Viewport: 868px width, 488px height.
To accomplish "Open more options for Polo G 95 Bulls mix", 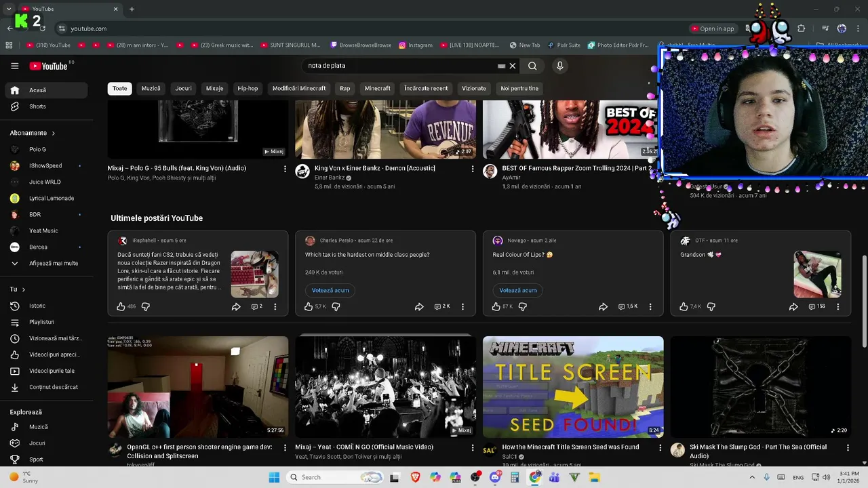I will click(x=285, y=169).
